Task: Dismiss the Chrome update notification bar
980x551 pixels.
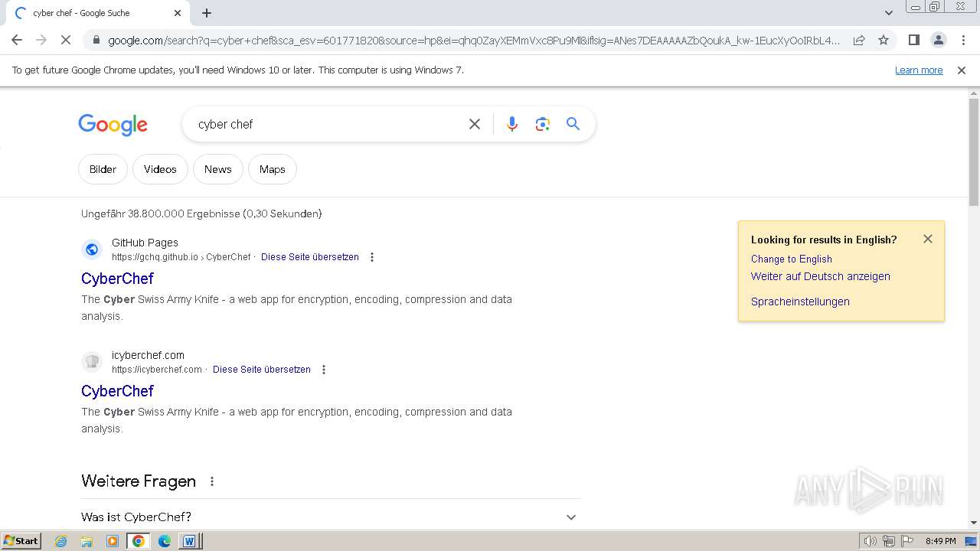Action: 962,70
